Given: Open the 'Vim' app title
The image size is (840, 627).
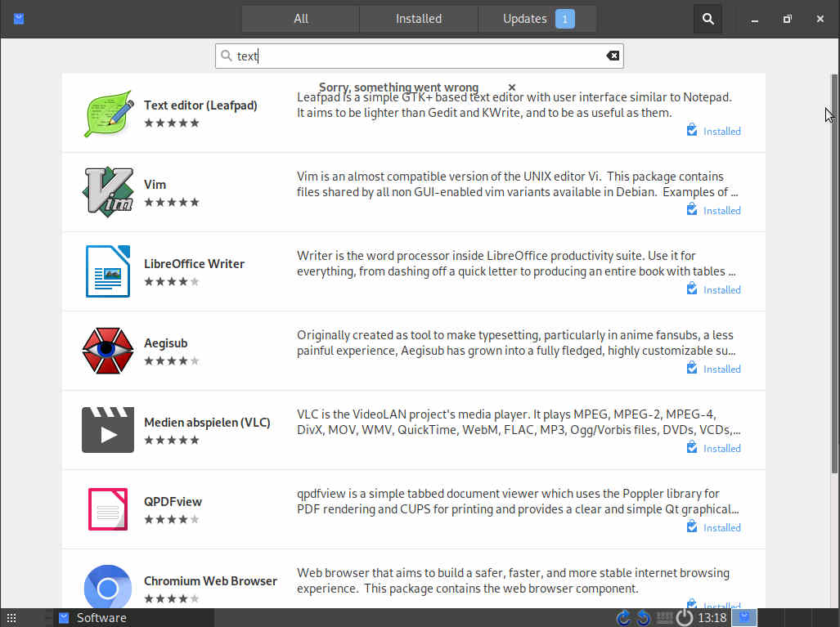Looking at the screenshot, I should [x=155, y=184].
